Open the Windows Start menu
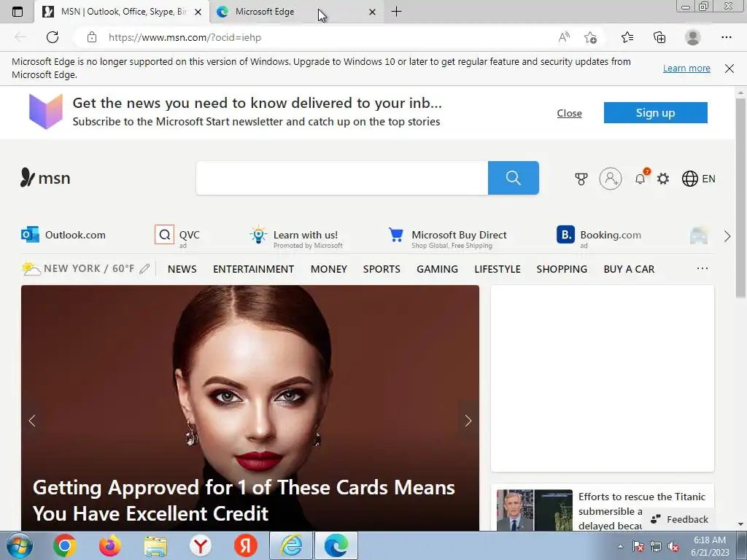The image size is (747, 560). (x=19, y=545)
